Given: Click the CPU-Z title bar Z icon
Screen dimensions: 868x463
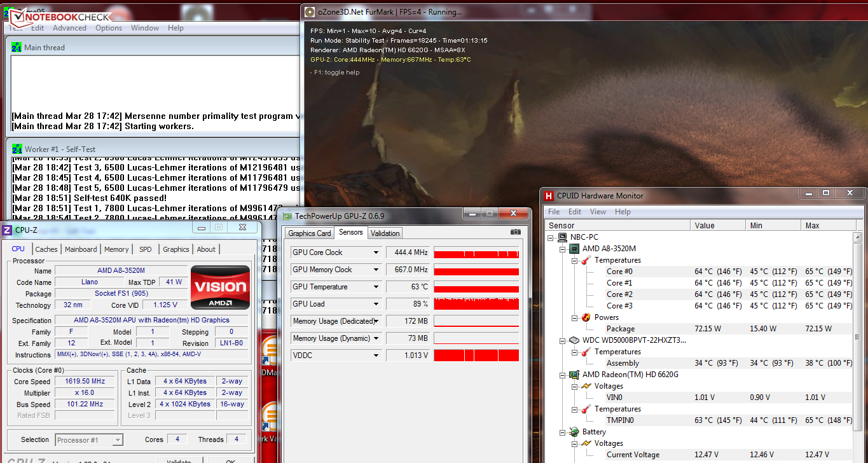Looking at the screenshot, I should pos(8,230).
